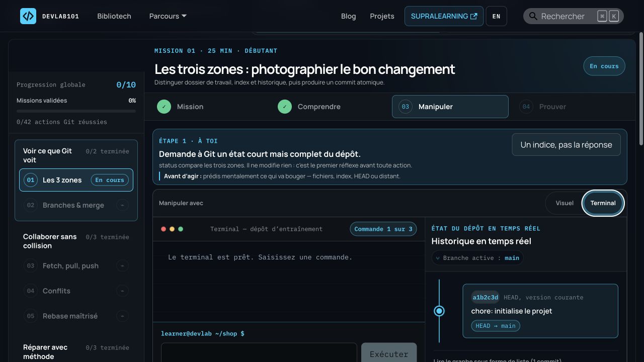Screen dimensions: 644x362
Task: Click the Voir ce que Git voit heading
Action: pyautogui.click(x=47, y=155)
